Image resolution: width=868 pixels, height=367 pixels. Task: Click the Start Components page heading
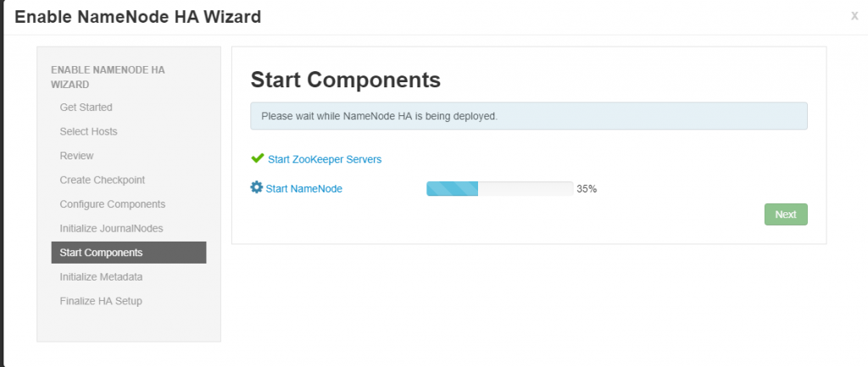346,80
